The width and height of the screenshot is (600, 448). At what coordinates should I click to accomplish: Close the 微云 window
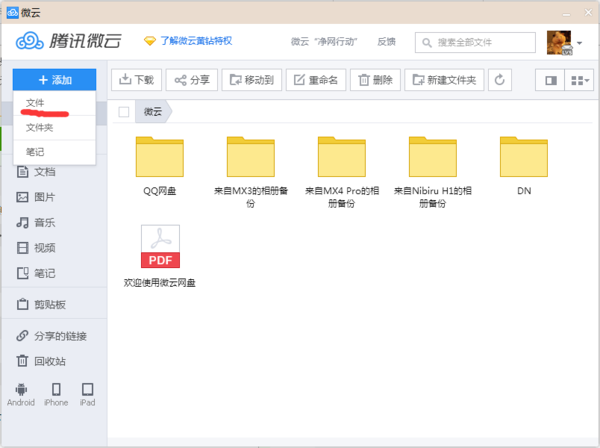pos(589,13)
